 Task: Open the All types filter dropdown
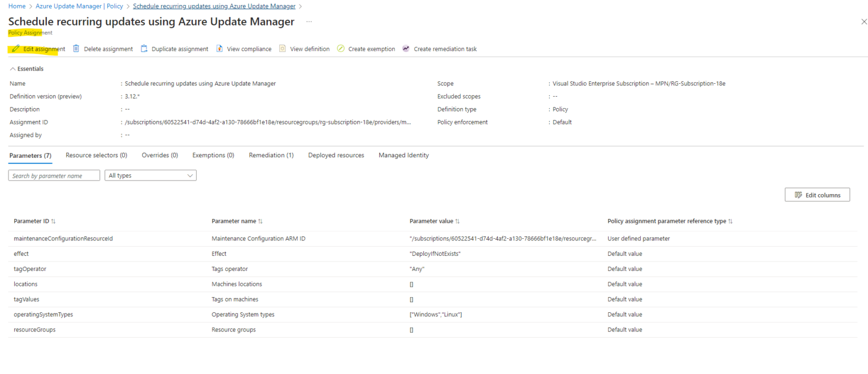(x=150, y=175)
